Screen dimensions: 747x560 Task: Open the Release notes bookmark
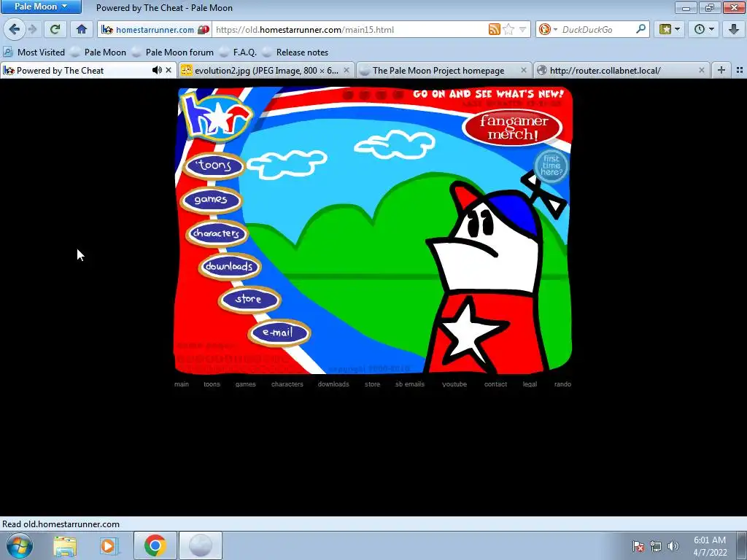click(296, 52)
